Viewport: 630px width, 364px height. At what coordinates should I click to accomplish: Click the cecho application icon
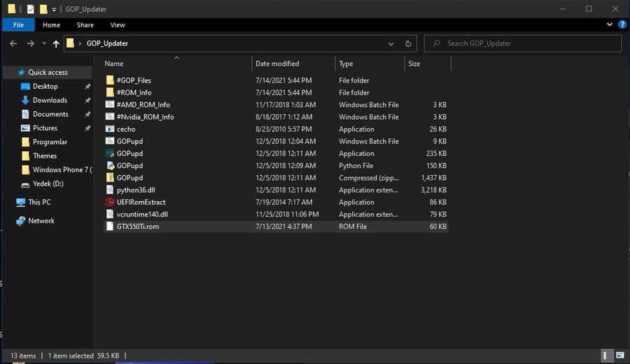[110, 129]
